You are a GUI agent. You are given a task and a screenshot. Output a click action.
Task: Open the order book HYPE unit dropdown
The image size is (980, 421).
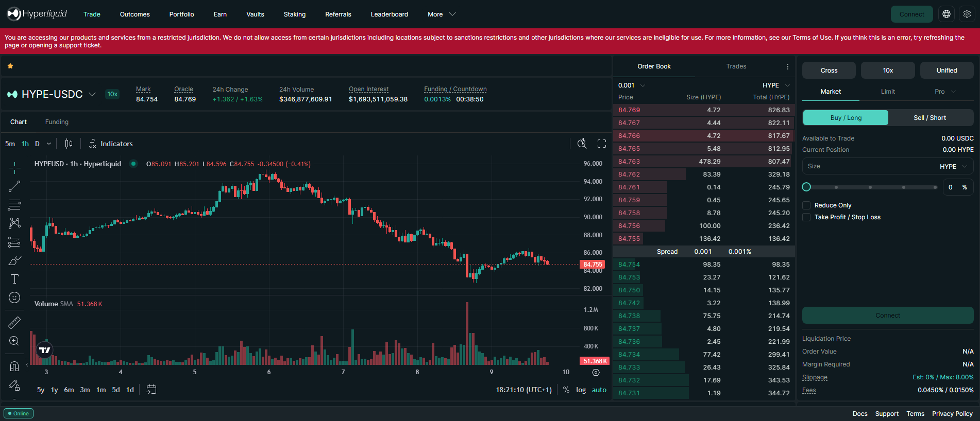tap(776, 85)
